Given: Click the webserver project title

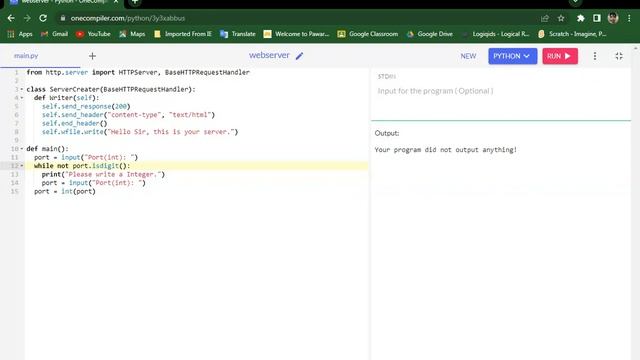Looking at the screenshot, I should (x=269, y=56).
